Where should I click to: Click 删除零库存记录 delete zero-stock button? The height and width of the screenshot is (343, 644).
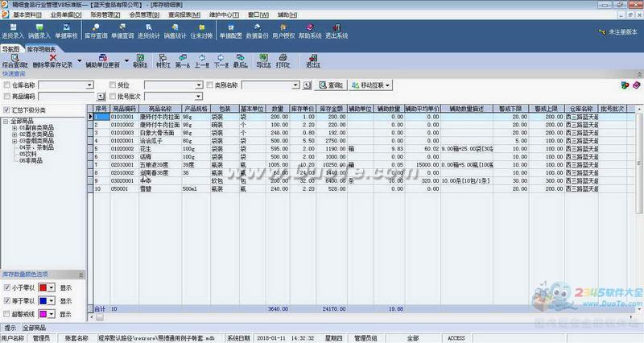(x=52, y=61)
